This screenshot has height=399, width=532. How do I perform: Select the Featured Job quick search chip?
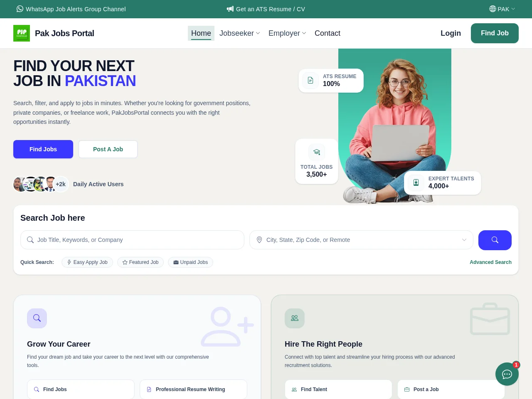[x=140, y=262]
